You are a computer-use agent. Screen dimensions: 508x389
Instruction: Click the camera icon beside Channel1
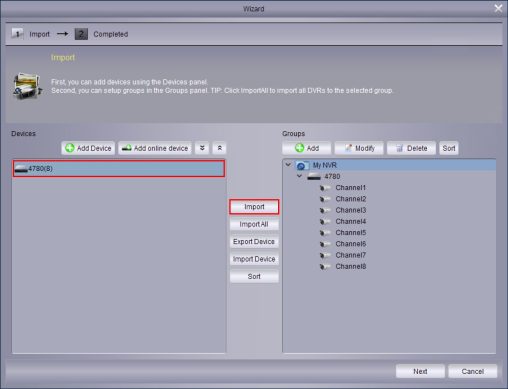pos(325,188)
